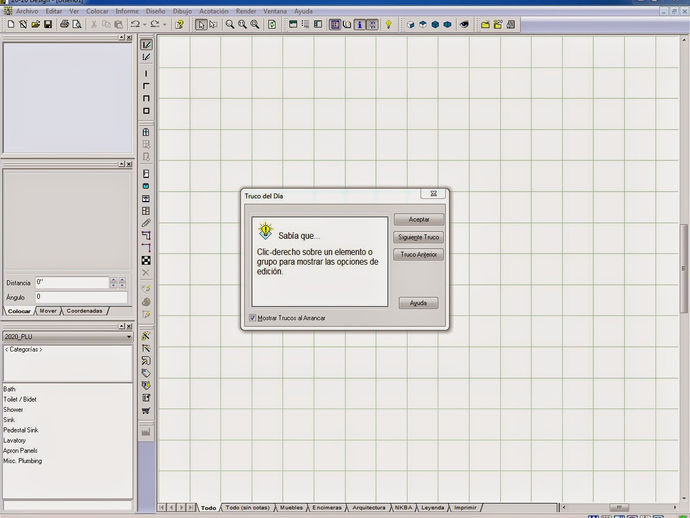
Task: Click the Ayuda button in dialog
Action: click(x=418, y=303)
